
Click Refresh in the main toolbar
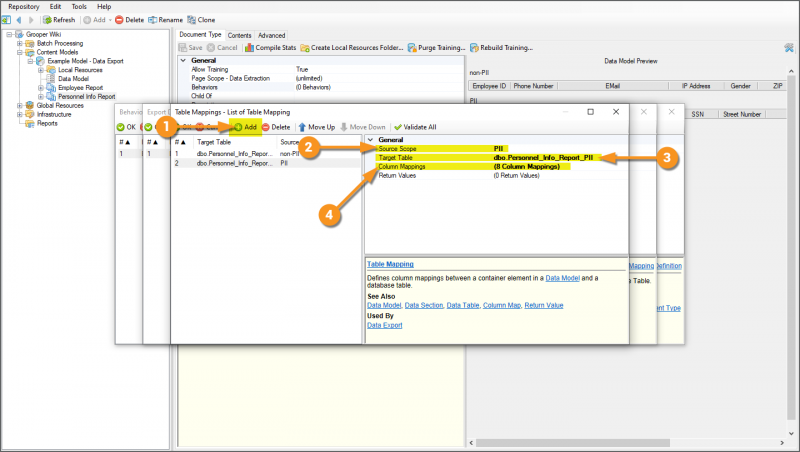coord(59,20)
